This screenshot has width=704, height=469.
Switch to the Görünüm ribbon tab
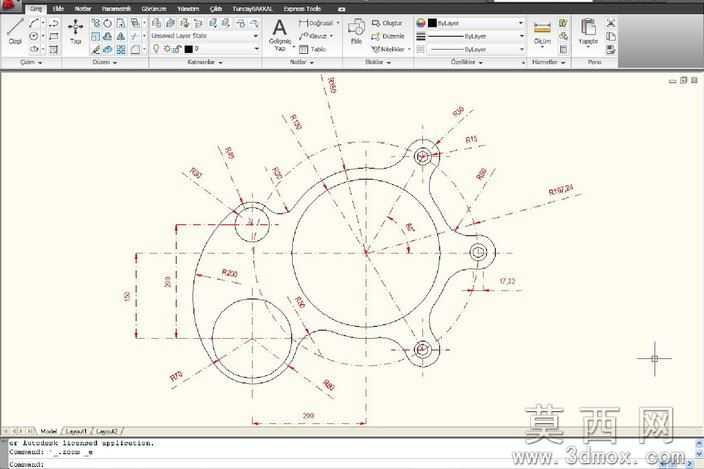[154, 9]
